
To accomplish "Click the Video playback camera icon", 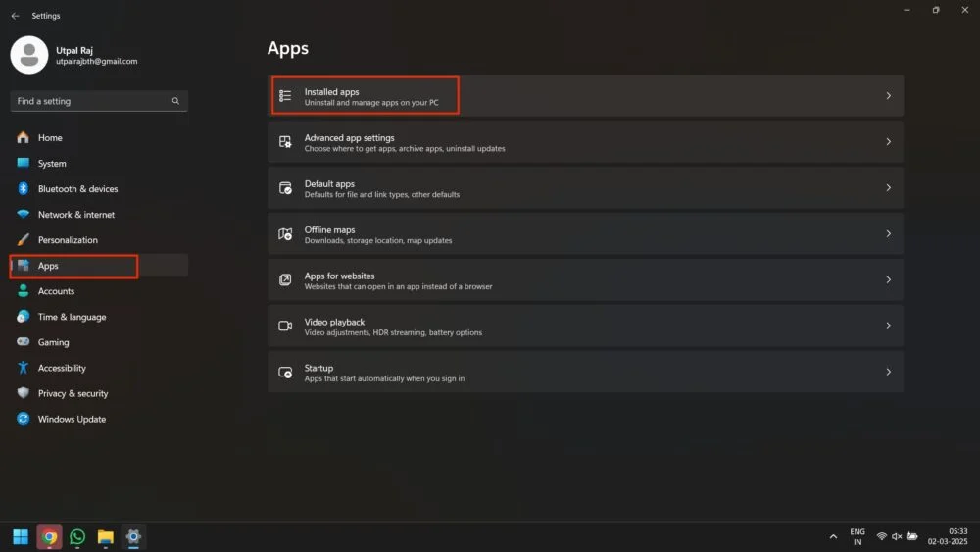I will pyautogui.click(x=285, y=326).
